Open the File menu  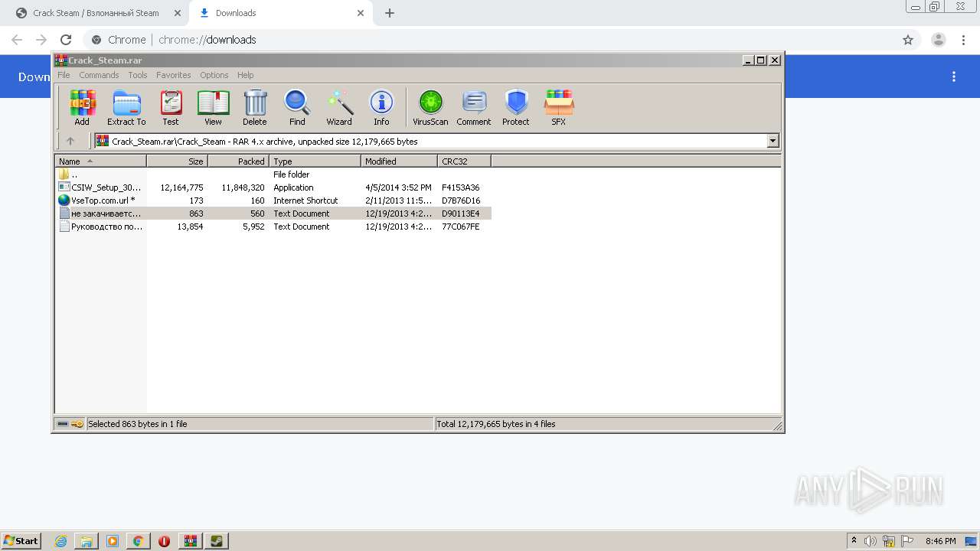[64, 75]
